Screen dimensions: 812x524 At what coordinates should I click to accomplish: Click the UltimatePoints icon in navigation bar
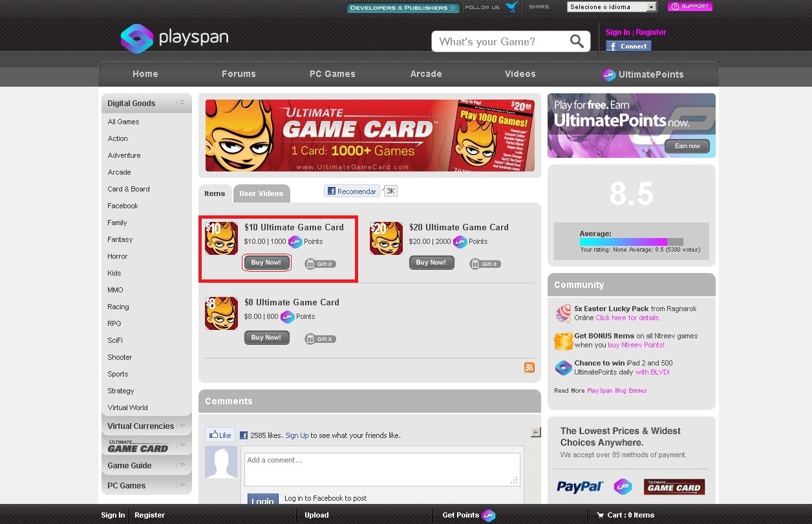pos(609,74)
